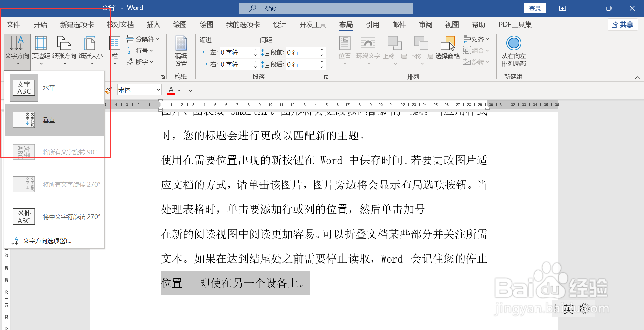Switch to the 审阅 tab

click(426, 25)
